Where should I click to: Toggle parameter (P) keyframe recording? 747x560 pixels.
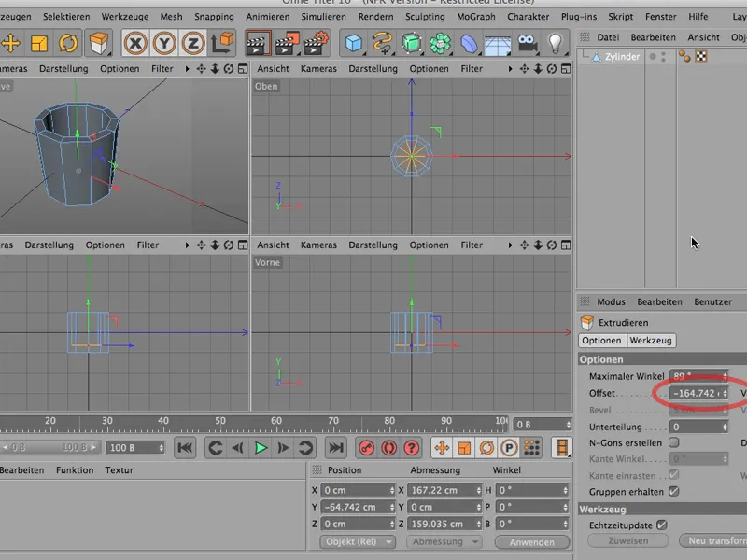click(x=509, y=448)
